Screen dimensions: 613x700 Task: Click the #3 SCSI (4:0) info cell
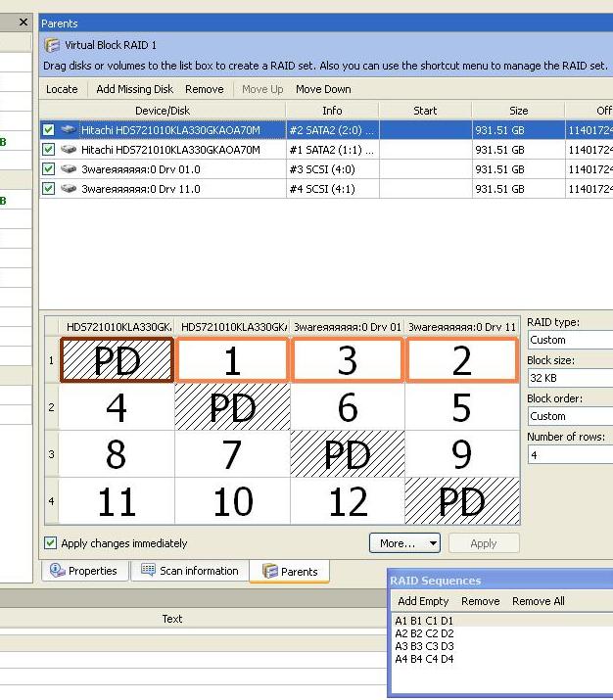332,169
